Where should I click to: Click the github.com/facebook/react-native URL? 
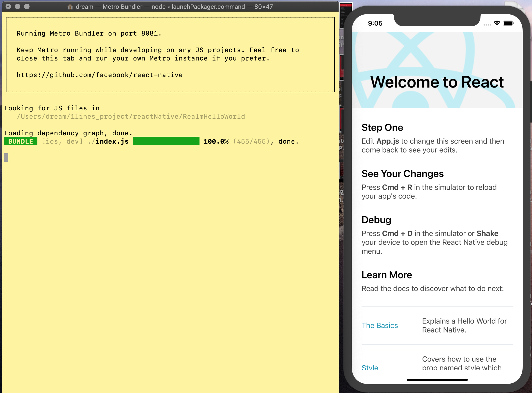100,75
